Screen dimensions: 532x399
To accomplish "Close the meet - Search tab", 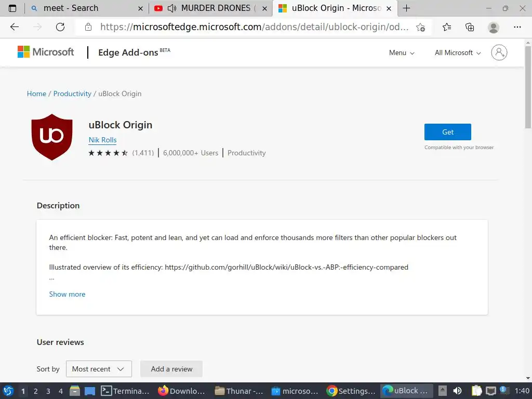I will pyautogui.click(x=140, y=8).
